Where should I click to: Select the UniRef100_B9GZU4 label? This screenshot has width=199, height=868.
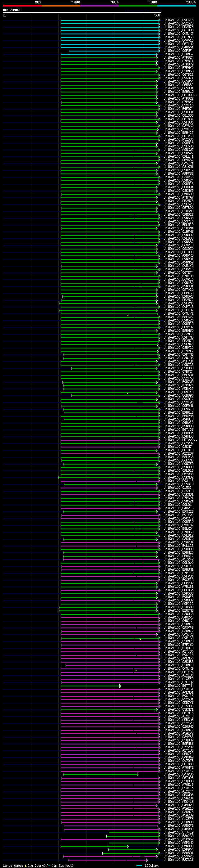click(x=179, y=798)
